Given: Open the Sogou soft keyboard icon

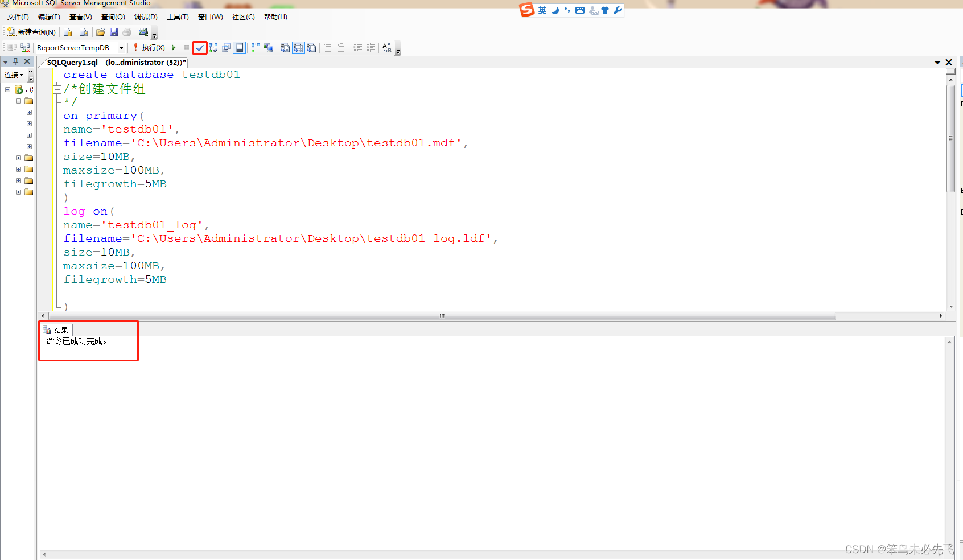Looking at the screenshot, I should (580, 10).
